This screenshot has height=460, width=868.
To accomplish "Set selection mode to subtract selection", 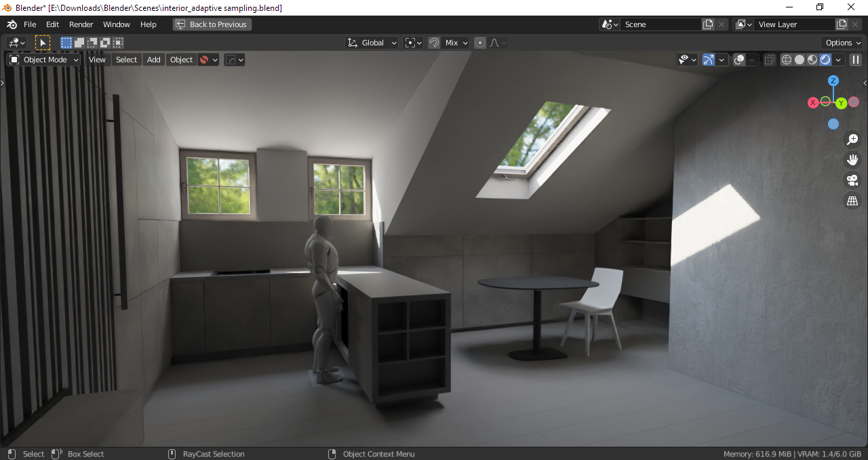I will coord(92,43).
